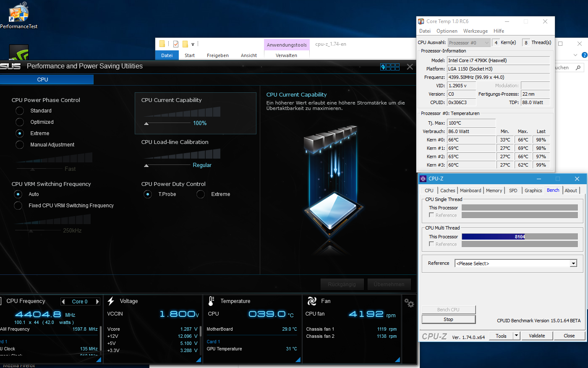588x368 pixels.
Task: Click the ASUS layout grid icon
Action: (x=390, y=67)
